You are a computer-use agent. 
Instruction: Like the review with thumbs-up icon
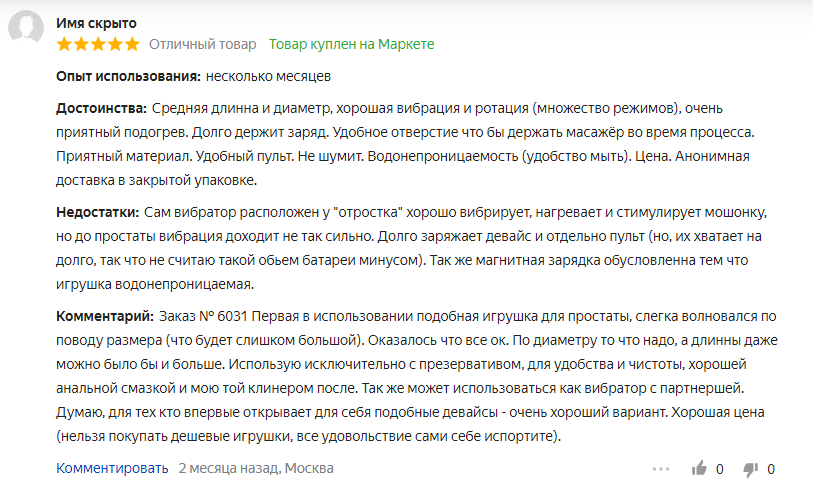[x=699, y=468]
